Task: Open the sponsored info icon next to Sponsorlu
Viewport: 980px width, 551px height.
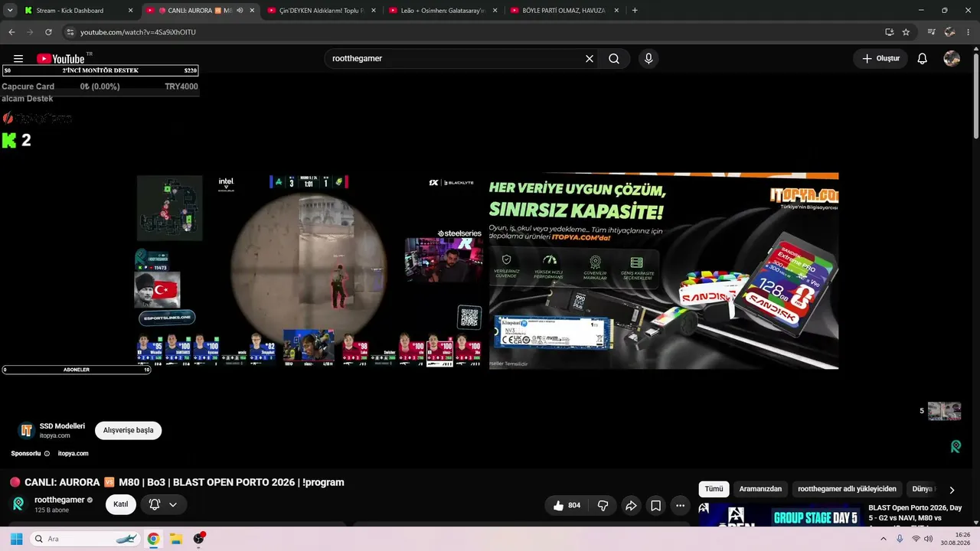Action: [x=47, y=454]
